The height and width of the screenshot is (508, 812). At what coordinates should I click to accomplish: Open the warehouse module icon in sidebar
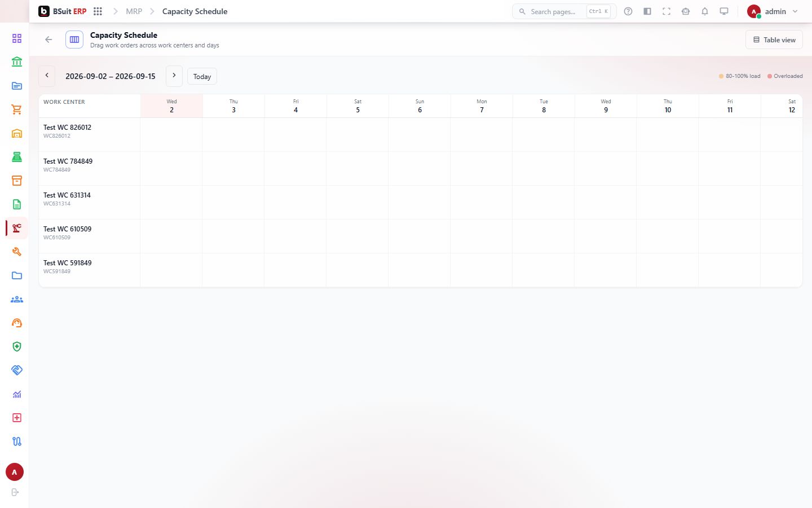(17, 133)
